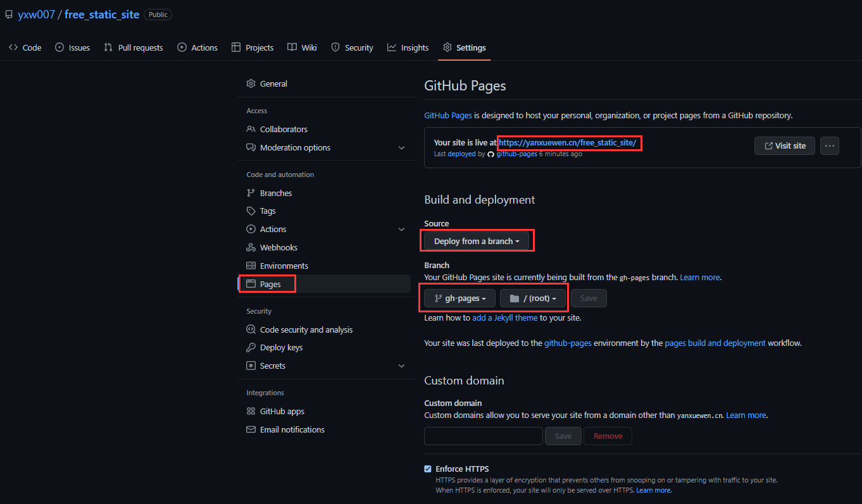Expand the Moderation options section chevron
Screen dimensions: 862x504
pos(401,147)
